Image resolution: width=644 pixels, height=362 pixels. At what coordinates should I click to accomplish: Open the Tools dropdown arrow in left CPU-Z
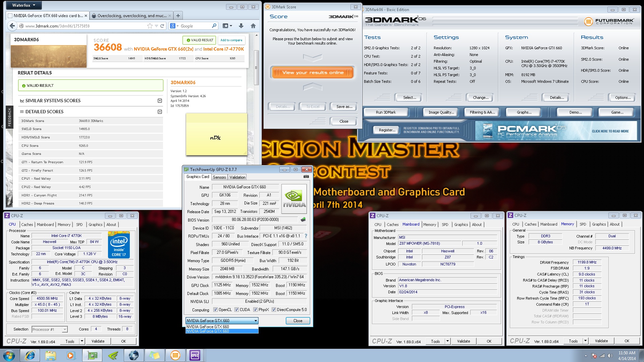(x=82, y=341)
